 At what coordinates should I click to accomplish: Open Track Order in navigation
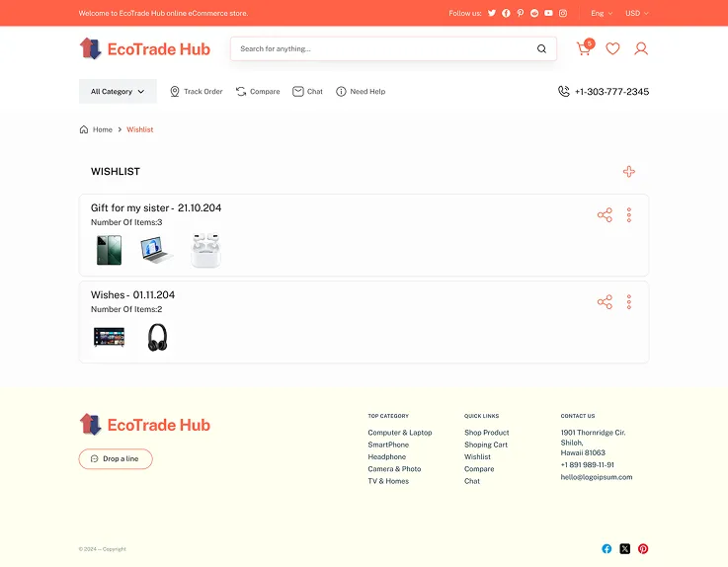point(196,92)
